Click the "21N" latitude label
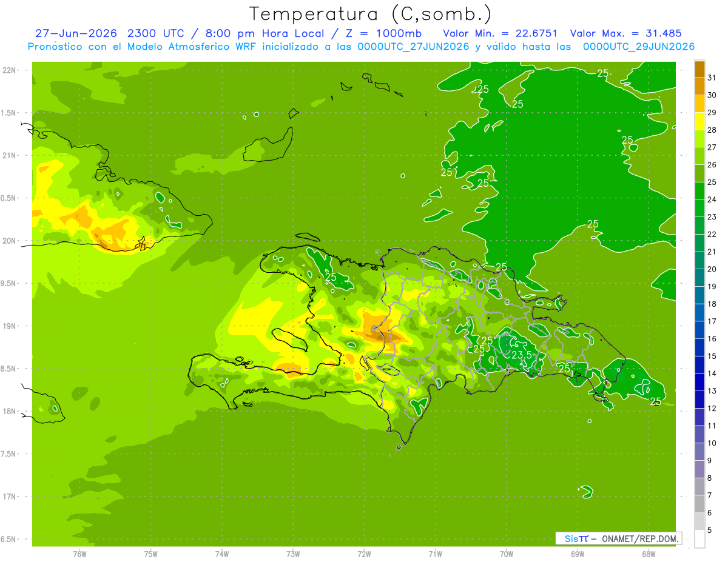Image resolution: width=728 pixels, height=562 pixels. pos(10,155)
